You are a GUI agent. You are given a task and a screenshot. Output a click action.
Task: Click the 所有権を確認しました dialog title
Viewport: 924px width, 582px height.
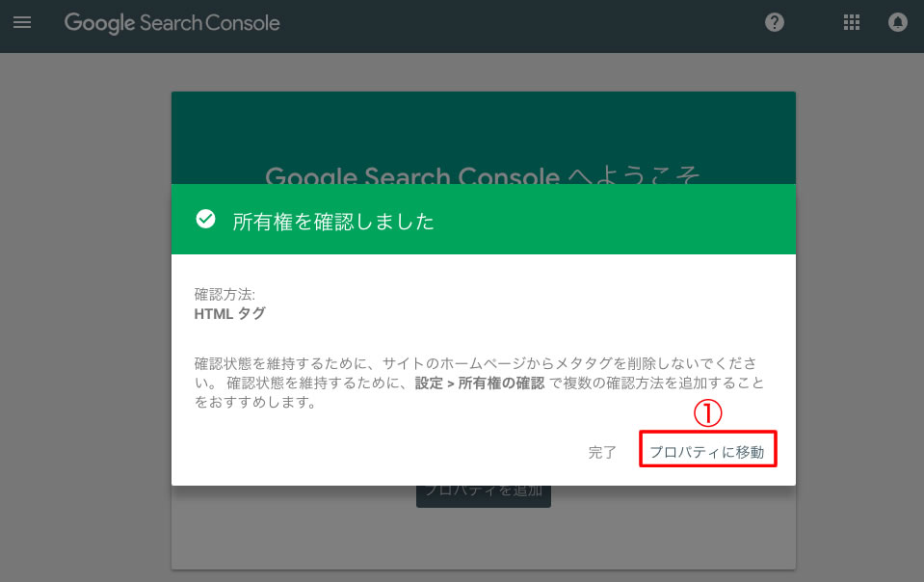[x=333, y=222]
